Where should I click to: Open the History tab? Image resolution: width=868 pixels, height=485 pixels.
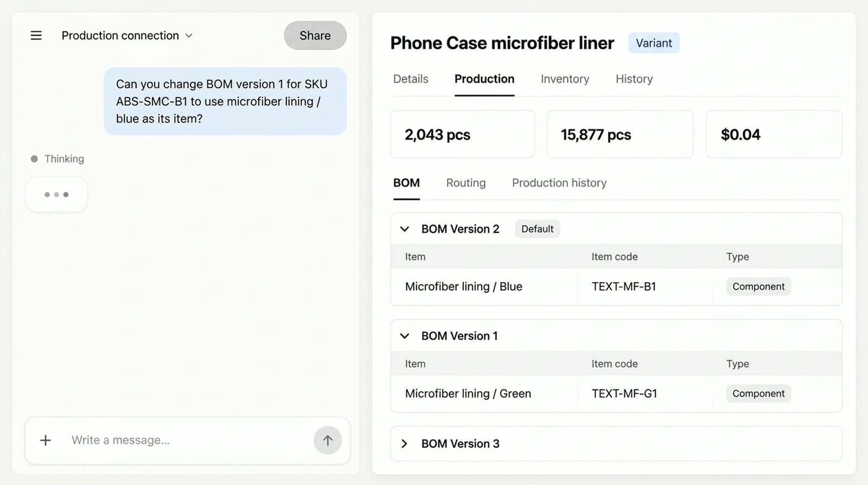click(x=634, y=79)
